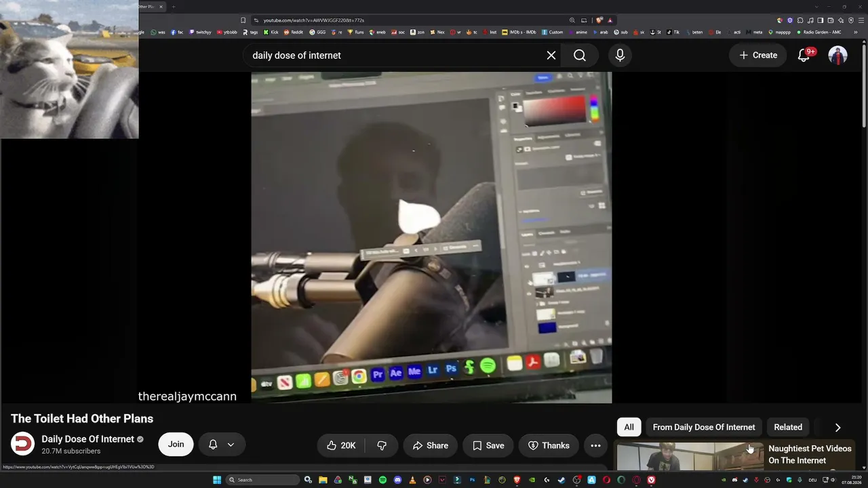This screenshot has height=488, width=868.
Task: Open the GGG bookmark
Action: (x=317, y=32)
